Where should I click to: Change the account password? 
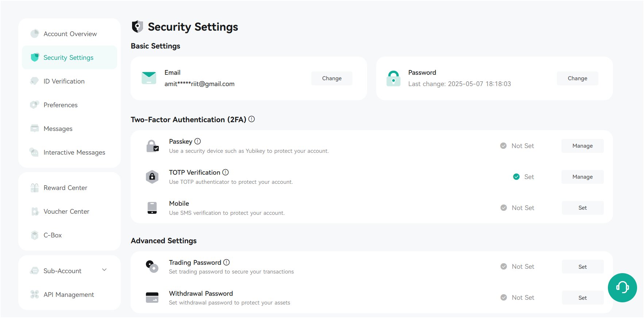tap(577, 78)
